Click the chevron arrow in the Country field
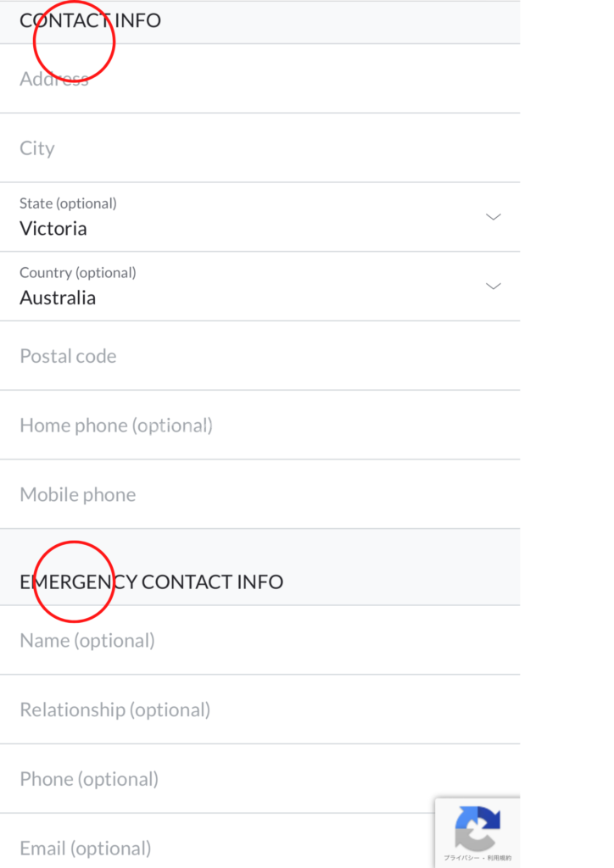 click(x=494, y=287)
